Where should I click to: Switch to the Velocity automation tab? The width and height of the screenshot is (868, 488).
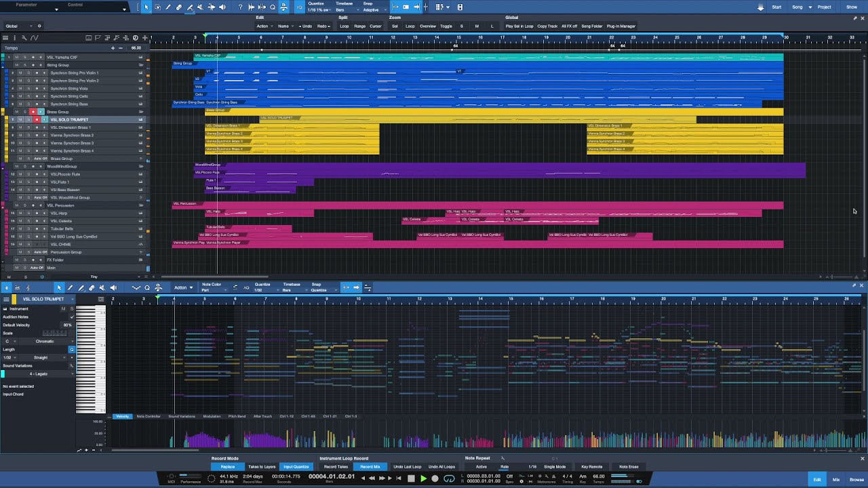click(x=123, y=416)
